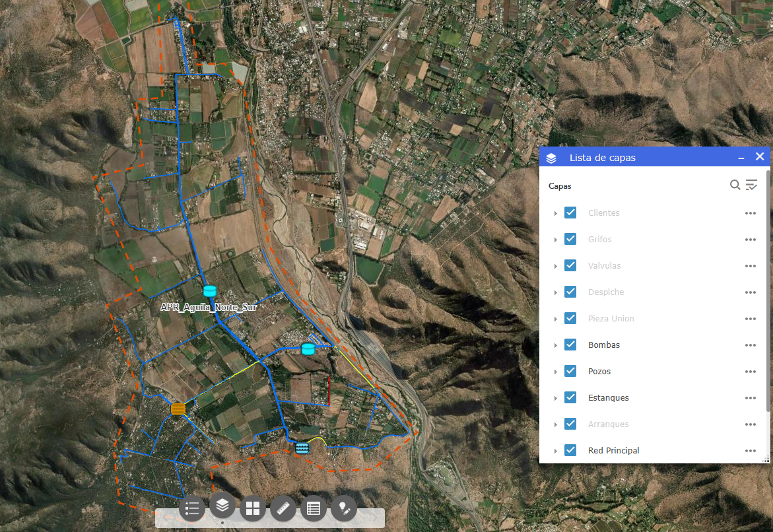Toggle Clientes layer visibility checkbox
Viewport: 773px width, 532px height.
[570, 213]
